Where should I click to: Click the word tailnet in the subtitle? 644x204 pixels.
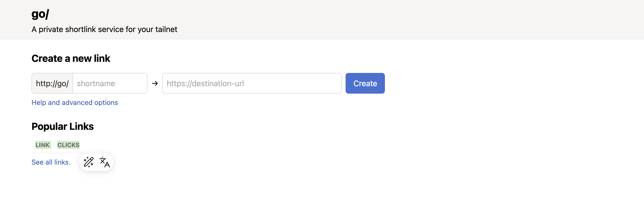(166, 29)
